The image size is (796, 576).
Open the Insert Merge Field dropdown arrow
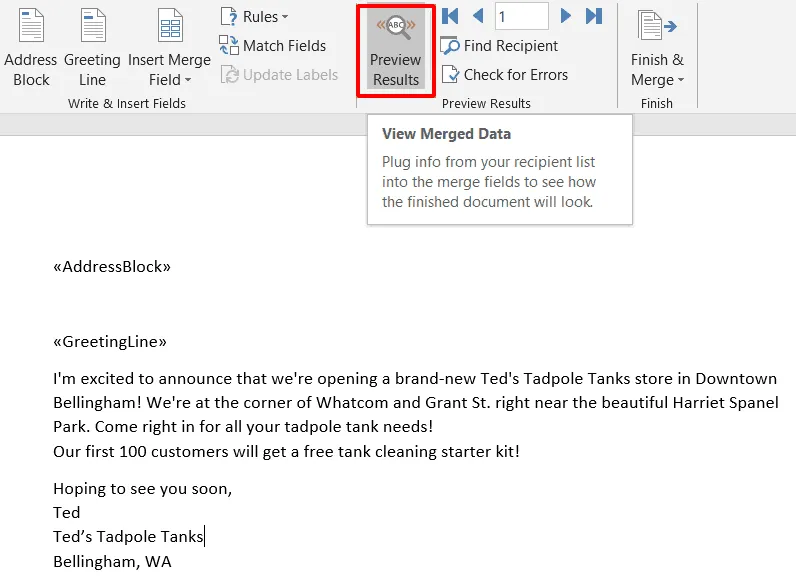188,80
